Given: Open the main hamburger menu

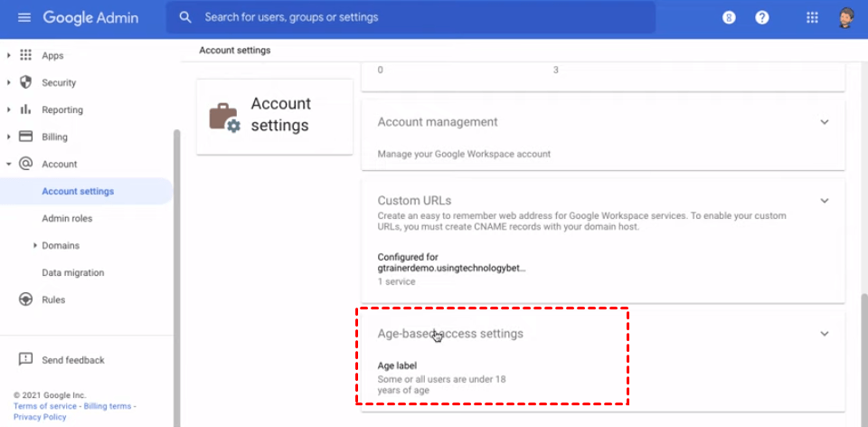Looking at the screenshot, I should [24, 17].
